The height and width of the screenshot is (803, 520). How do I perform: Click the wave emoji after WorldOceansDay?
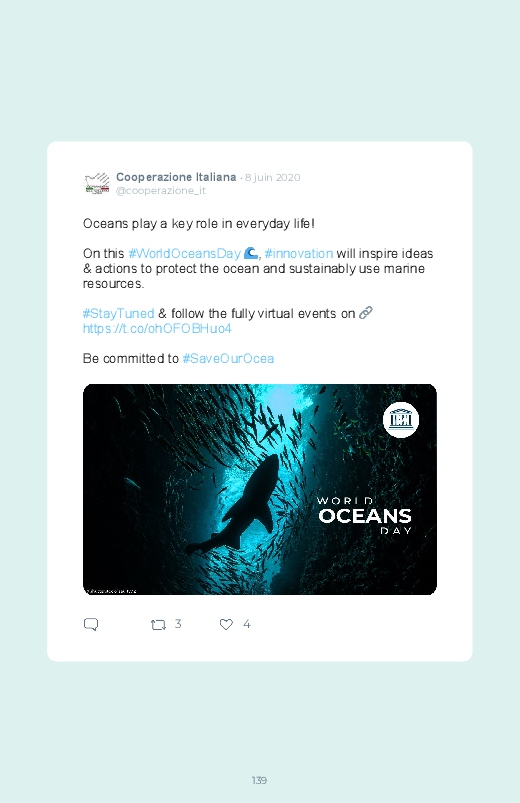[251, 253]
